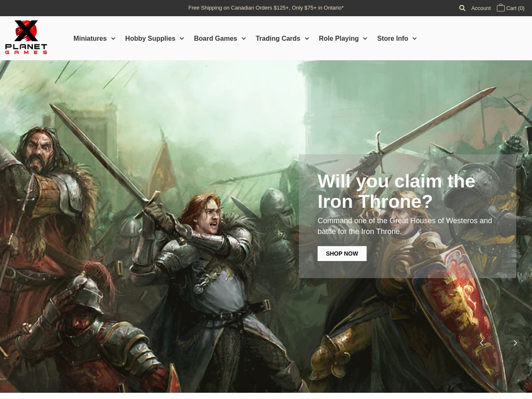Expand the Role Playing chevron arrow

point(365,39)
